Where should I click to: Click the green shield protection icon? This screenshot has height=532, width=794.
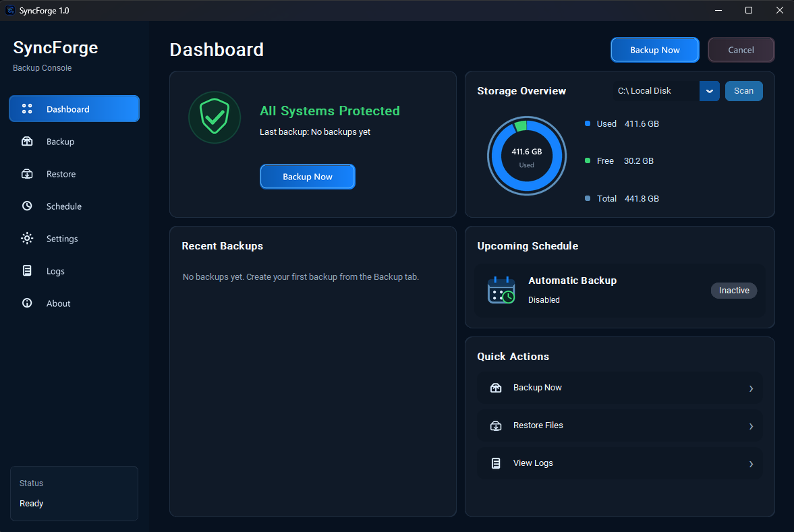coord(215,117)
